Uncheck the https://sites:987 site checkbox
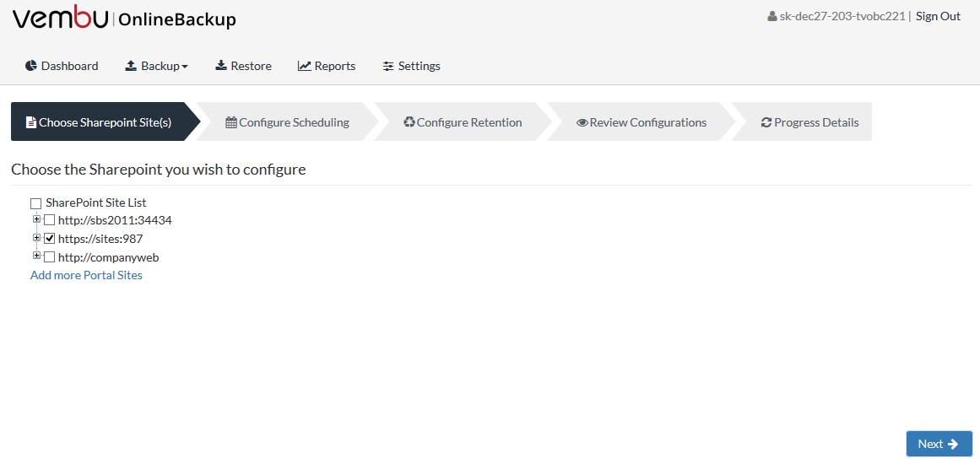980x464 pixels. (x=49, y=238)
